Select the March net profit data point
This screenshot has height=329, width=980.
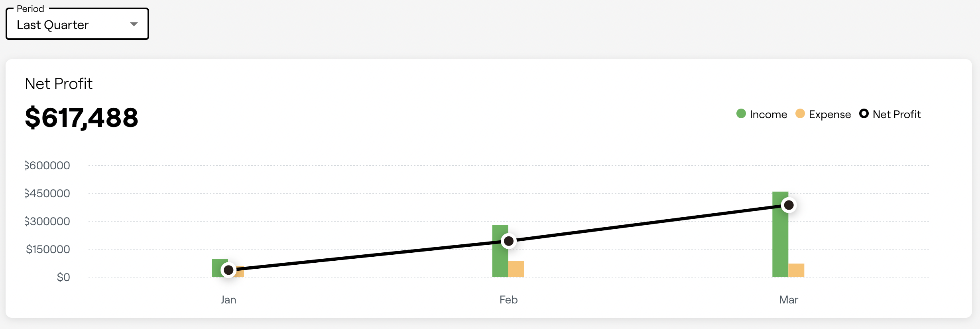click(789, 205)
